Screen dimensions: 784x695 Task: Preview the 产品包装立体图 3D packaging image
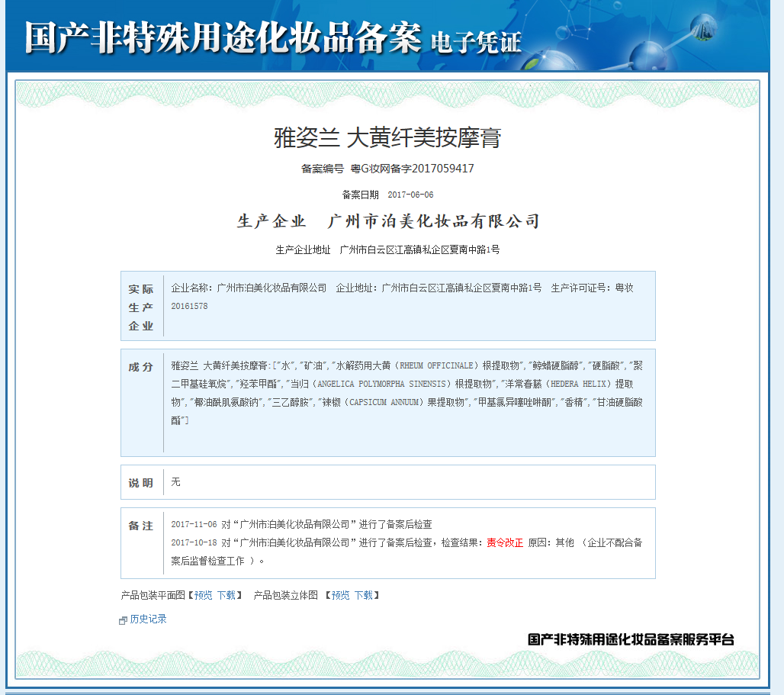point(340,595)
